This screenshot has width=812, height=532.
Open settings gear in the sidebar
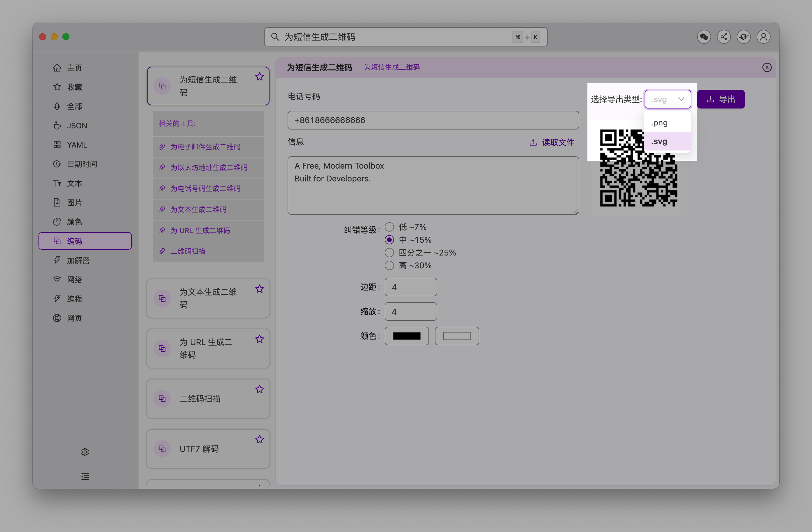pyautogui.click(x=85, y=452)
